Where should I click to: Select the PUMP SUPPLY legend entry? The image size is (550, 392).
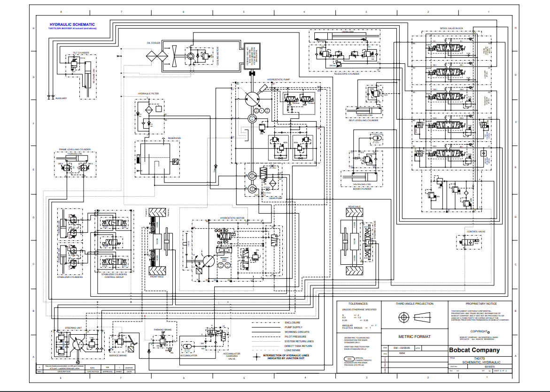pyautogui.click(x=291, y=327)
